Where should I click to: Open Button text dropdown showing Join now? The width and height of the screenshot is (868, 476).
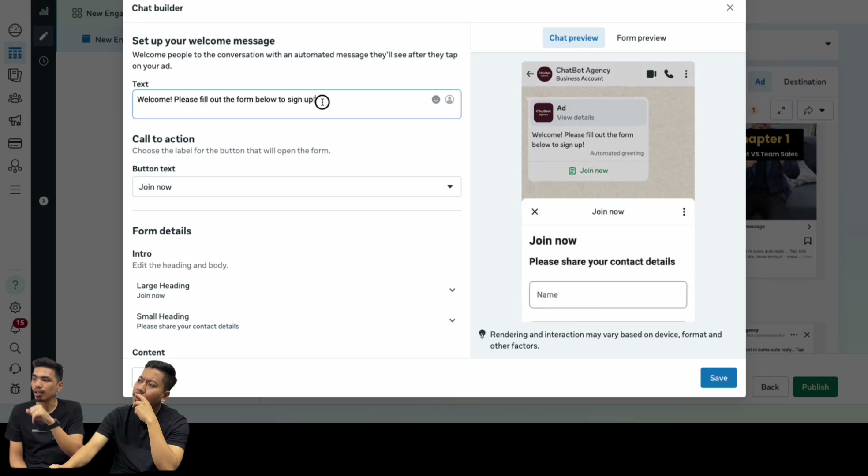[296, 187]
